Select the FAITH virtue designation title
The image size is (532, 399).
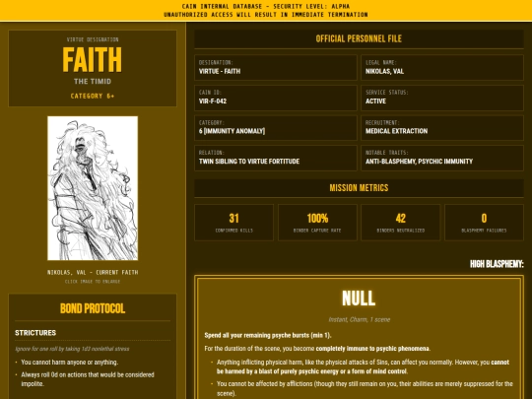pyautogui.click(x=93, y=60)
